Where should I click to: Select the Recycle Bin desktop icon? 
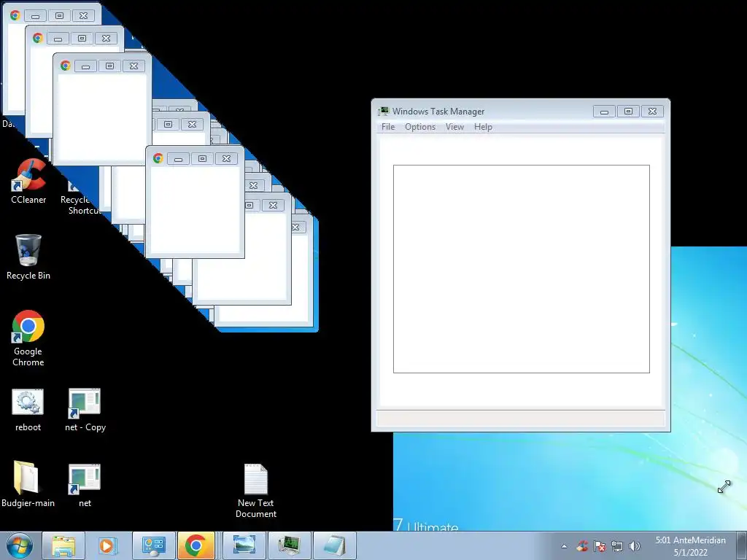tap(28, 257)
